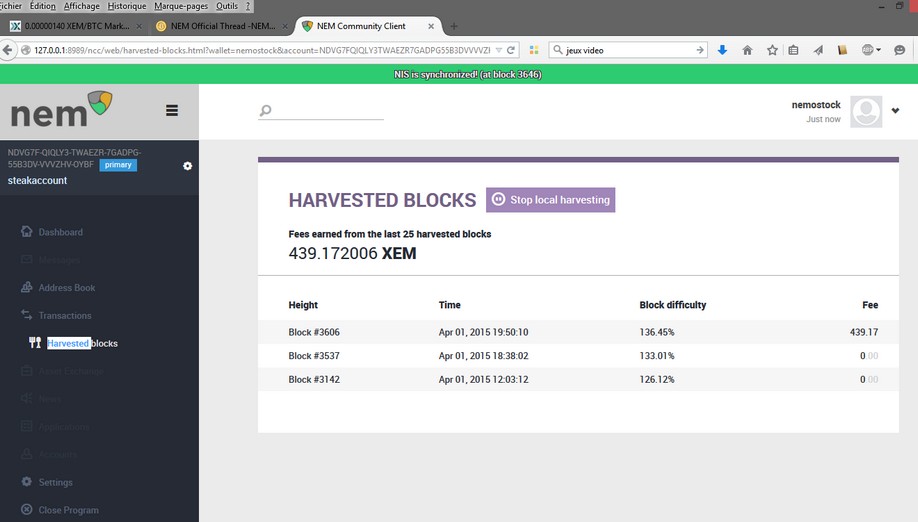Open the Affichage menu
The image size is (918, 522).
(x=81, y=6)
